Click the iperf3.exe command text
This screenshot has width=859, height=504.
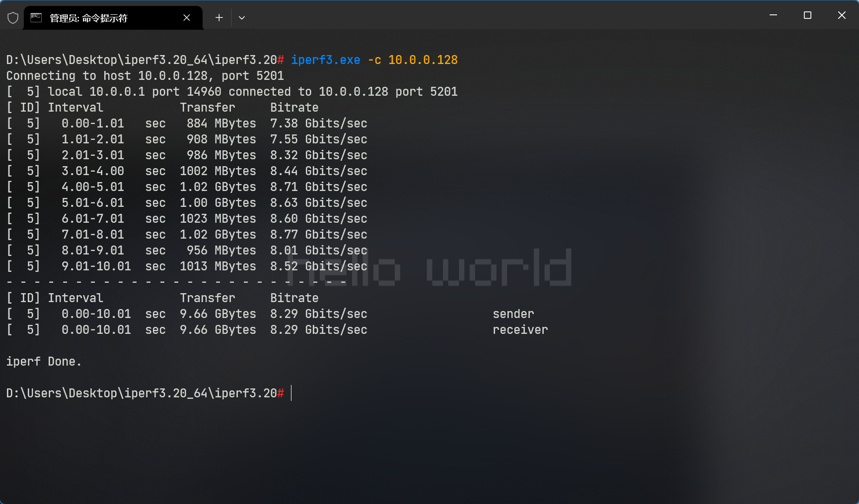[x=325, y=60]
